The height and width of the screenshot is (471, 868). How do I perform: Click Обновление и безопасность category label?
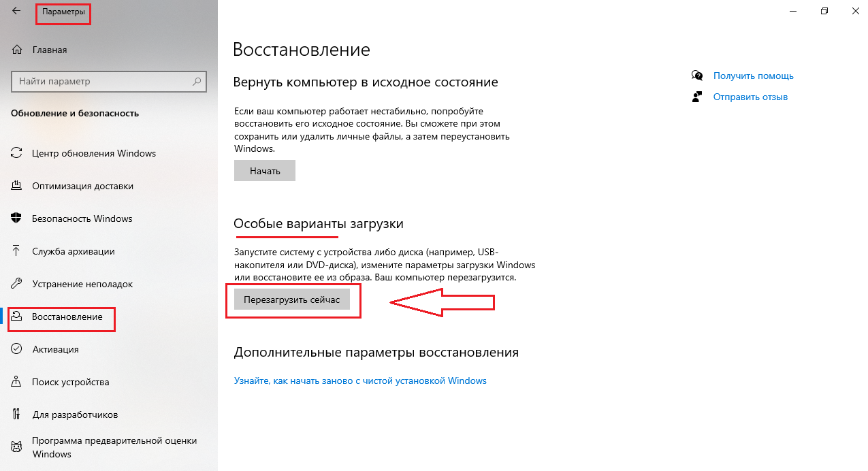(75, 114)
